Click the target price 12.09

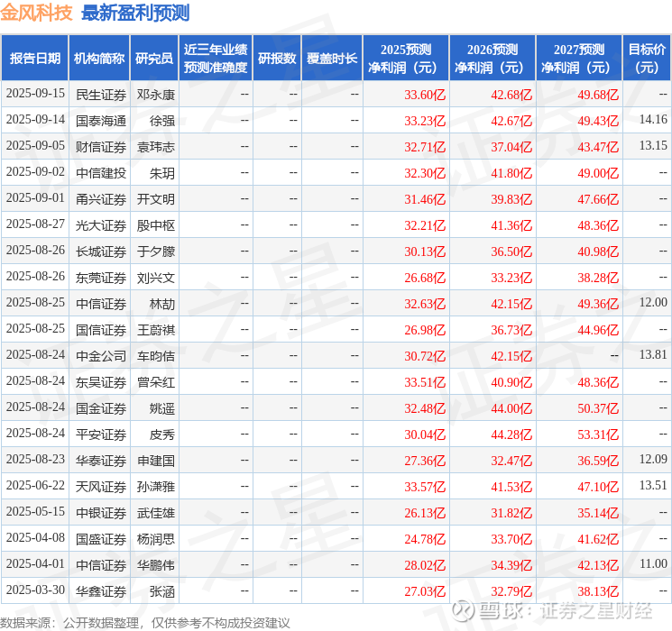pos(653,459)
